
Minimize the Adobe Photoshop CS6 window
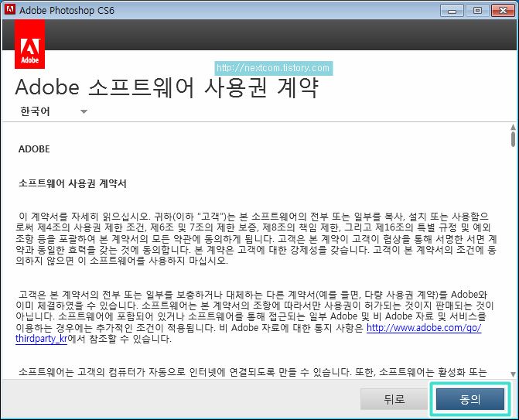pyautogui.click(x=452, y=11)
